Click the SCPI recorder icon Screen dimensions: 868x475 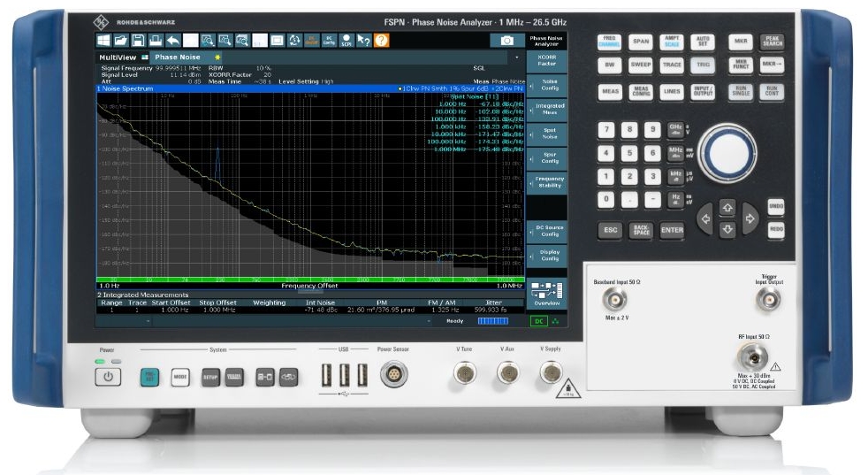point(346,41)
